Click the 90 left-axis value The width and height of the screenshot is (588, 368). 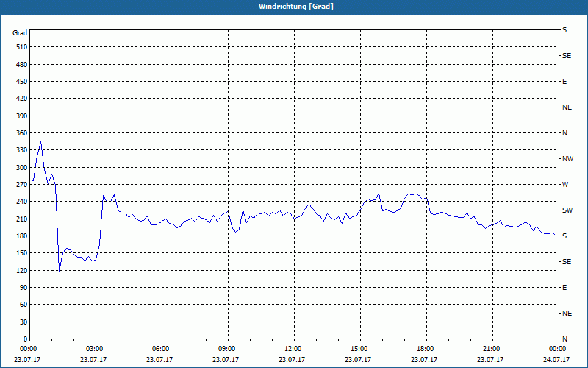24,287
